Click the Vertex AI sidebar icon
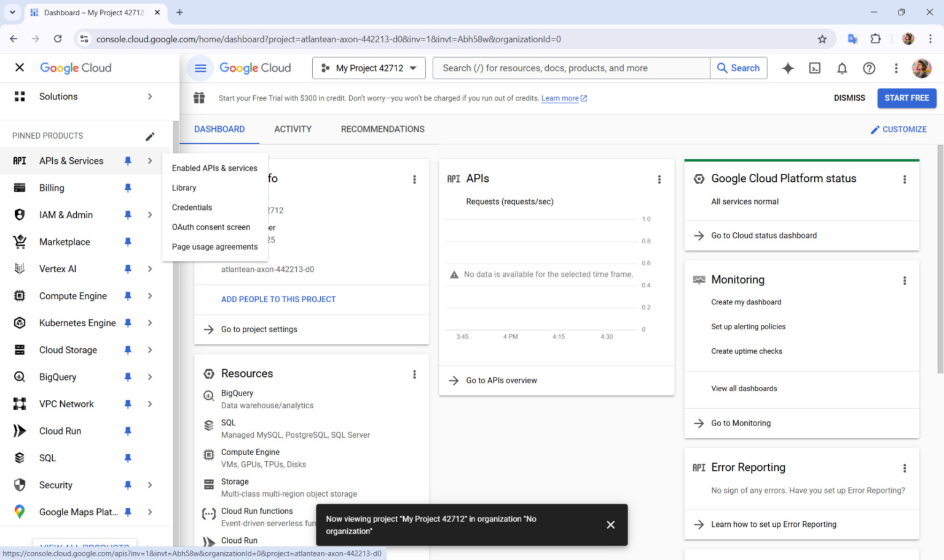944x560 pixels. pyautogui.click(x=19, y=268)
